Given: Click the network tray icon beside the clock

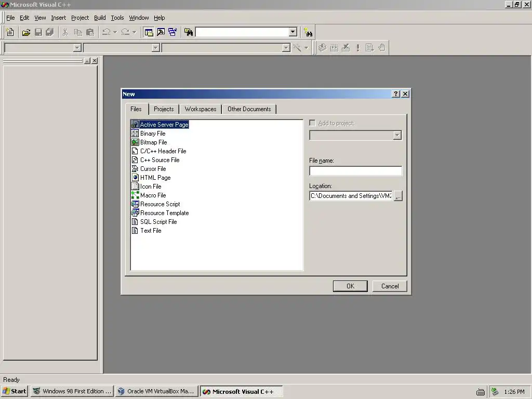Looking at the screenshot, I should [x=495, y=392].
